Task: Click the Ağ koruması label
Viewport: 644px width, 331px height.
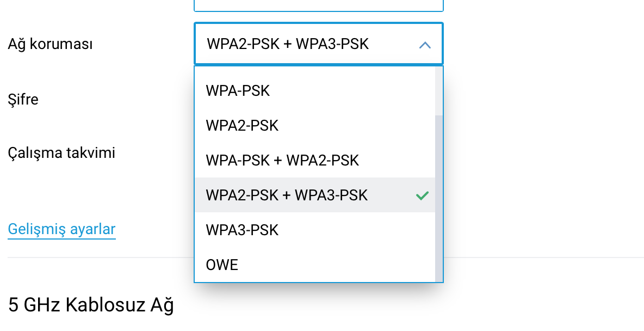Action: [50, 44]
